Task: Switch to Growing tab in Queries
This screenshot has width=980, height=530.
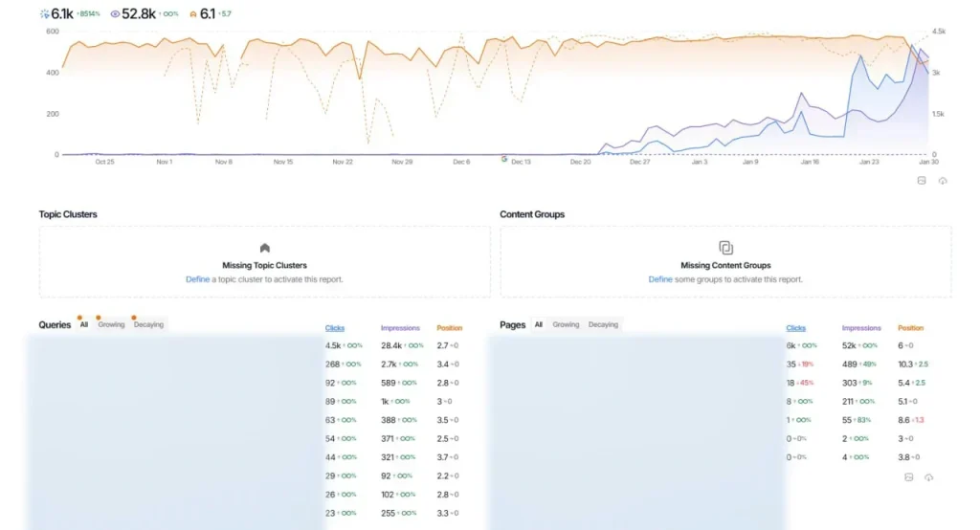Action: 111,325
